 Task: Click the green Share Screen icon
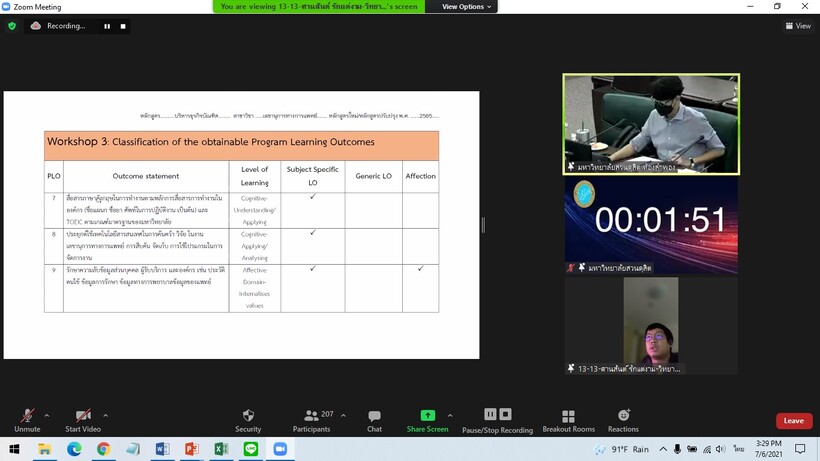pos(428,415)
